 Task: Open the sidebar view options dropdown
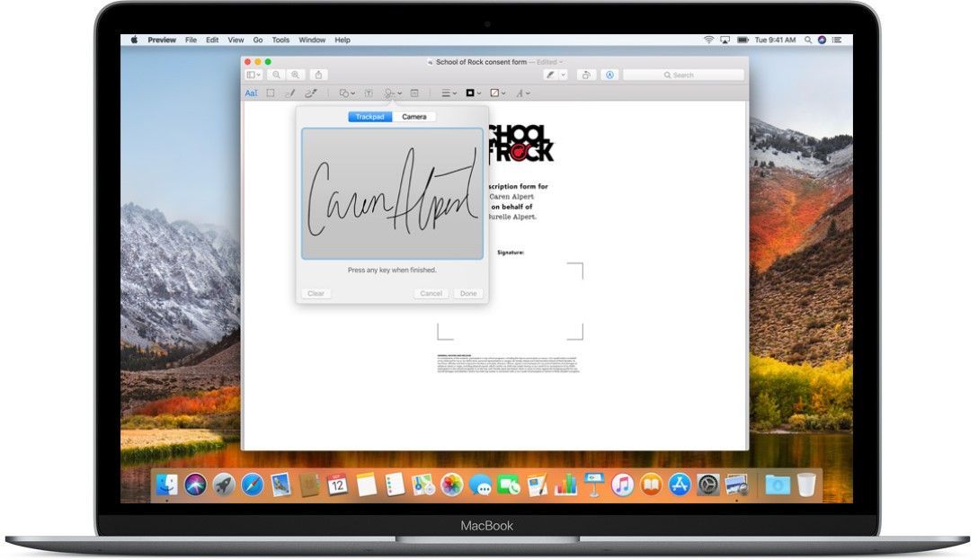(253, 75)
